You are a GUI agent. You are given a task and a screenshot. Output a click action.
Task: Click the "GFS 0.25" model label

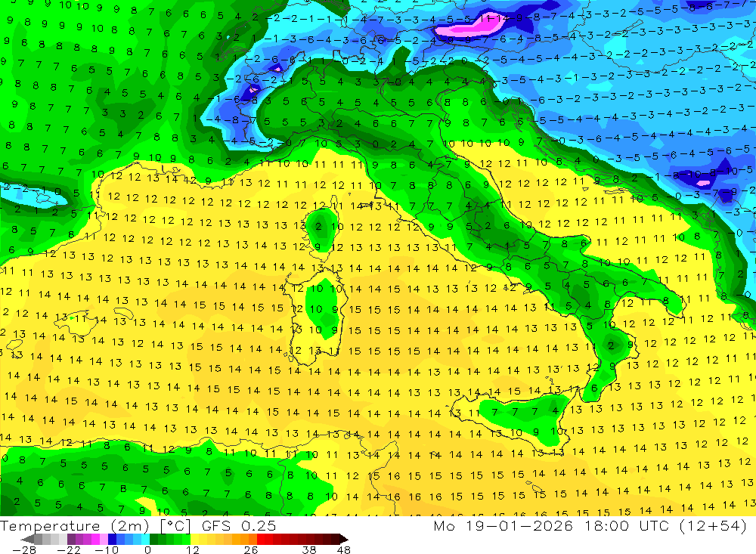coord(239,526)
